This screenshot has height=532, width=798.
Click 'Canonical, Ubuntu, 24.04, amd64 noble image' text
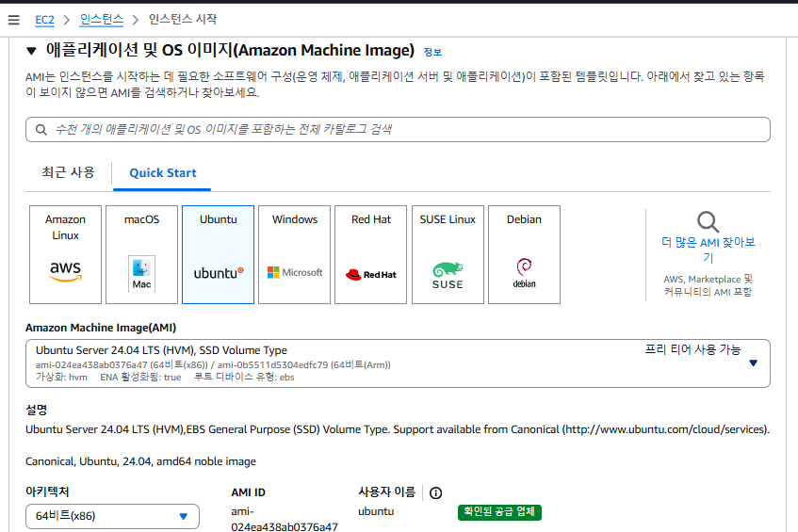click(140, 461)
